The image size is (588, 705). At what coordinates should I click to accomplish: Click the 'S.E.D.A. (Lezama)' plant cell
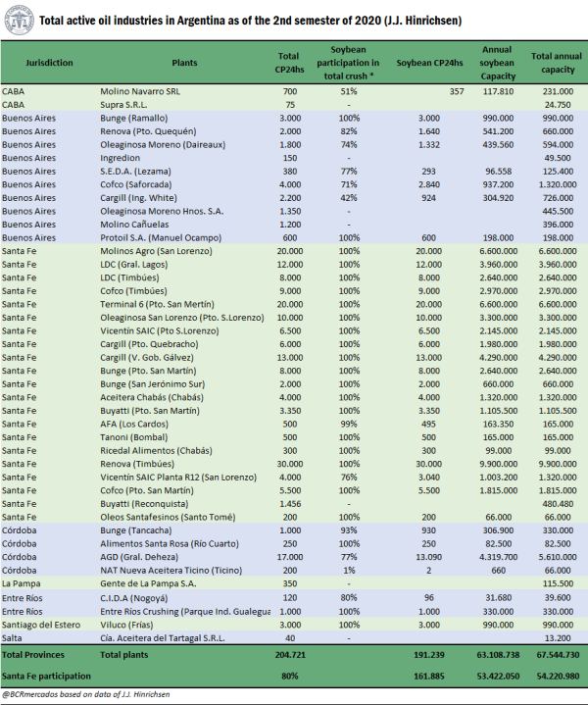[135, 172]
